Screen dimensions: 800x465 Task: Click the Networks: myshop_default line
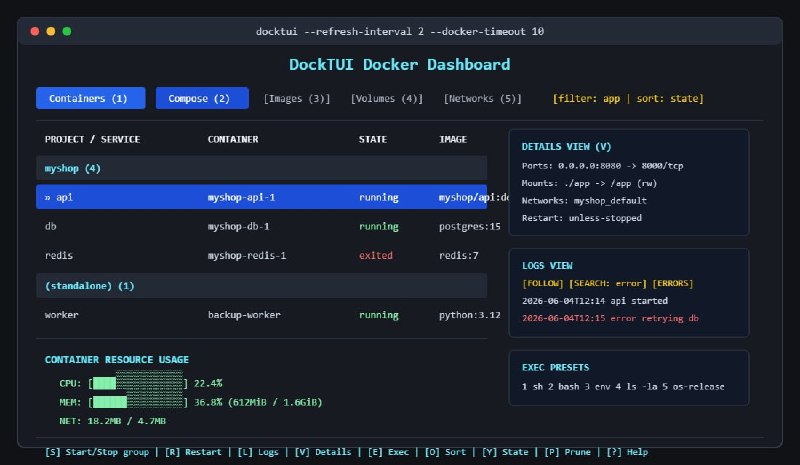[x=584, y=201]
